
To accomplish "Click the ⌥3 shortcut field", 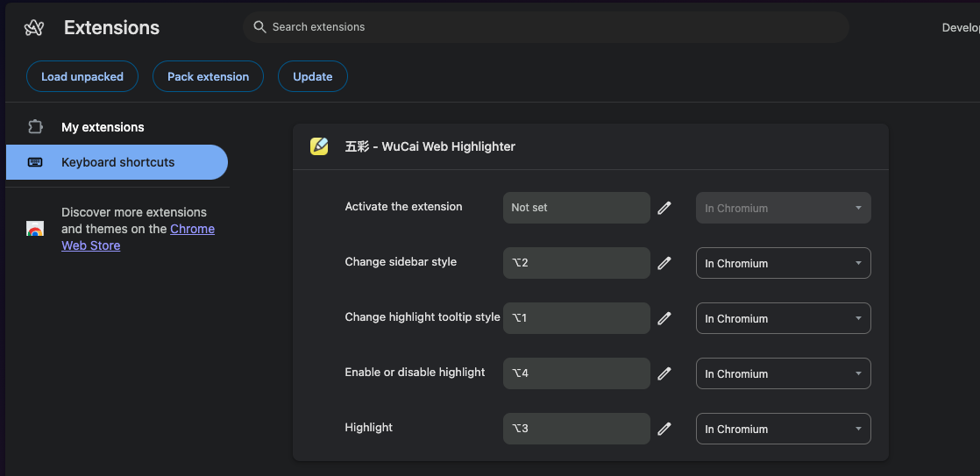I will tap(576, 429).
